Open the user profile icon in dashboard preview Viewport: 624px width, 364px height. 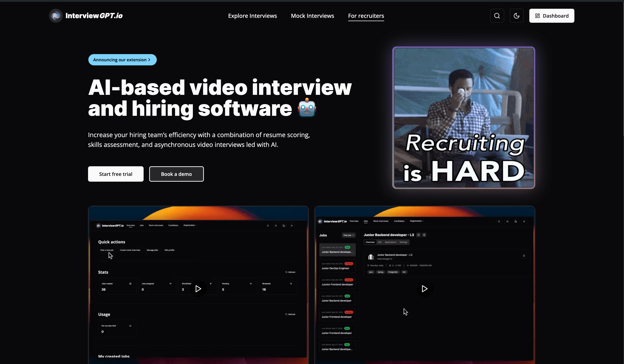[x=292, y=226]
